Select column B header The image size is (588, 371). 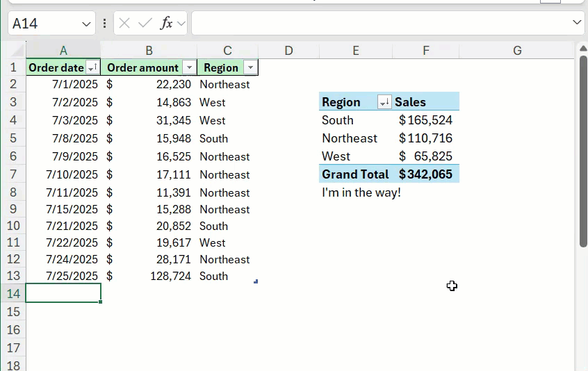(149, 50)
